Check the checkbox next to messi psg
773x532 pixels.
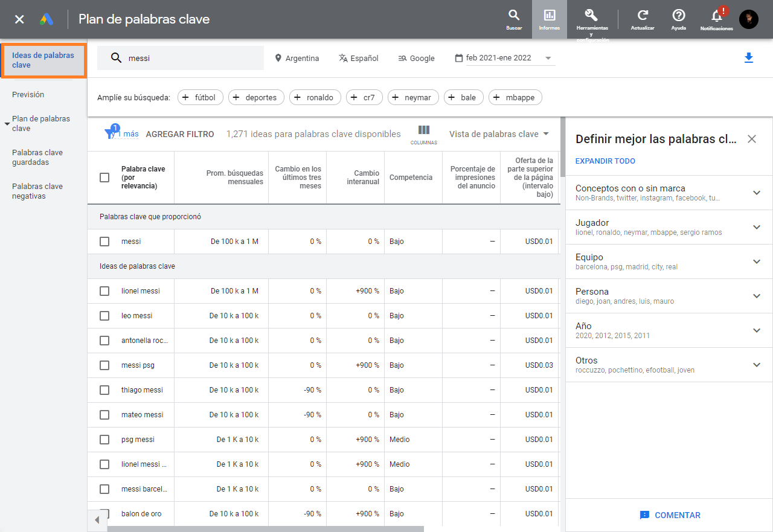click(x=104, y=365)
